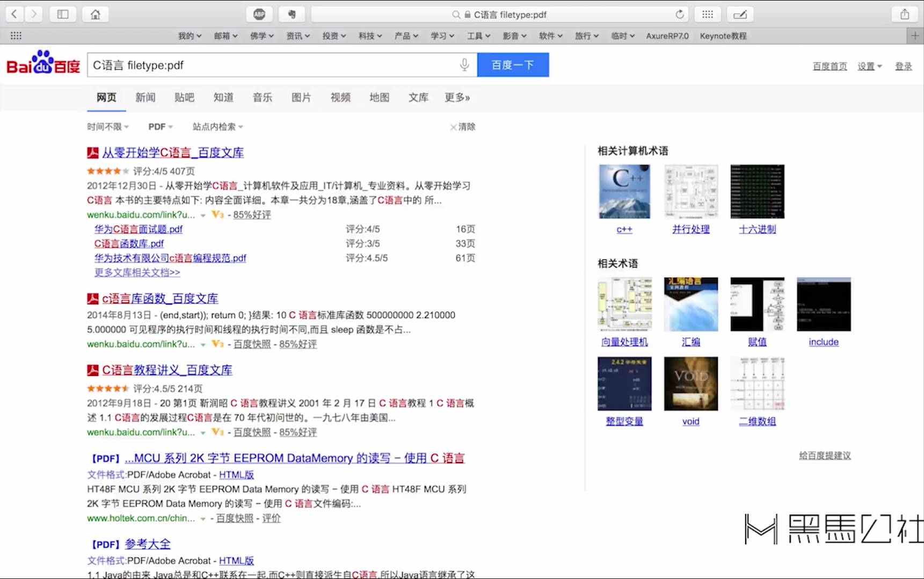Go forward with the Safari forward arrow
This screenshot has height=579, width=924.
33,15
